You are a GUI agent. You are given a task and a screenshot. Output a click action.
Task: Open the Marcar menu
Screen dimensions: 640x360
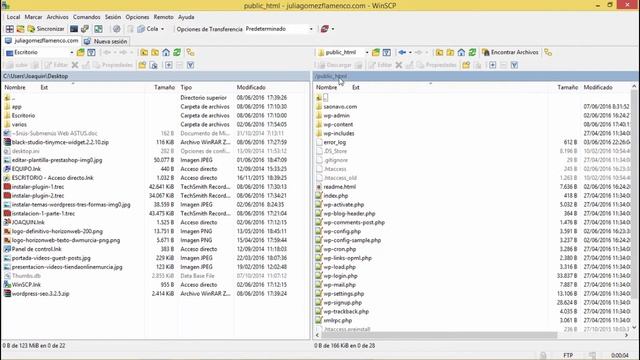(33, 17)
